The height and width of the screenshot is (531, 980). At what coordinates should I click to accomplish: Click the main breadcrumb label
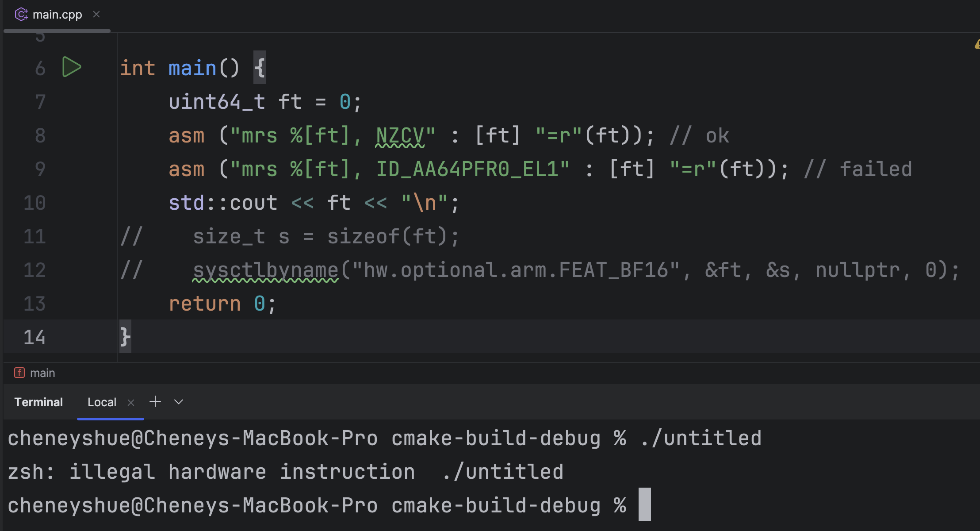(42, 373)
